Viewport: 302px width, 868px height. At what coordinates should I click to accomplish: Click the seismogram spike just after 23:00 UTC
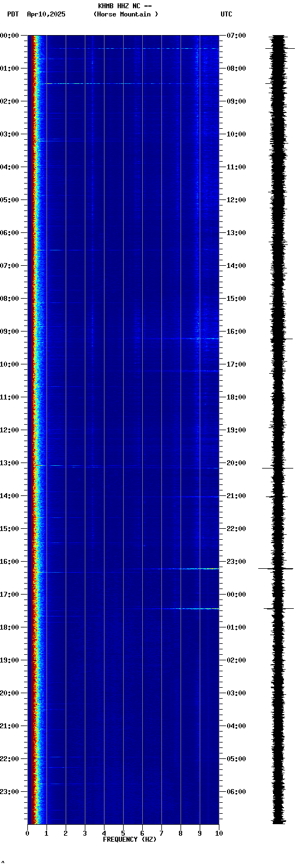pyautogui.click(x=276, y=569)
